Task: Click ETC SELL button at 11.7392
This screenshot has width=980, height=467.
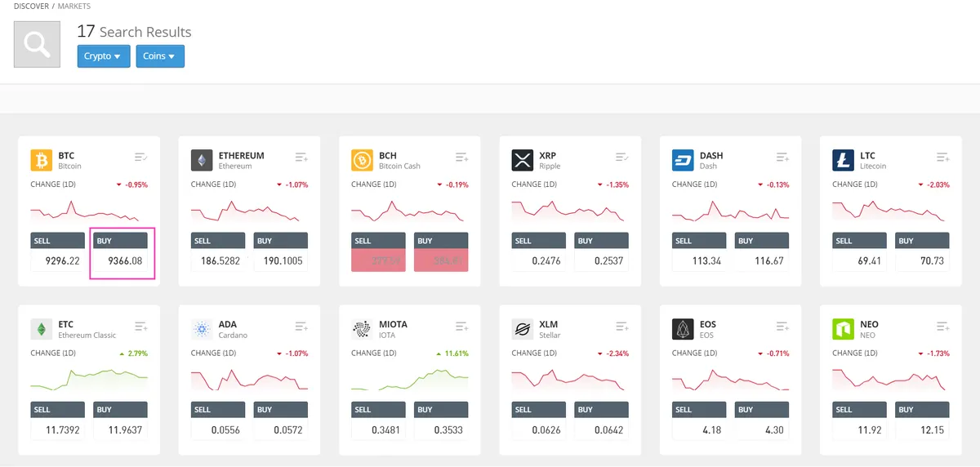Action: [58, 421]
